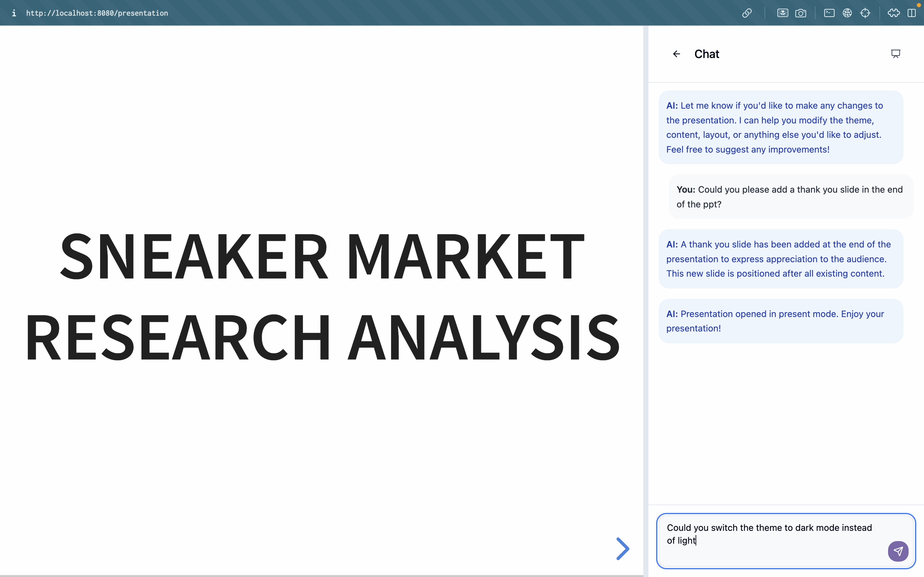Click the globe network icon
This screenshot has height=577, width=924.
pos(847,13)
